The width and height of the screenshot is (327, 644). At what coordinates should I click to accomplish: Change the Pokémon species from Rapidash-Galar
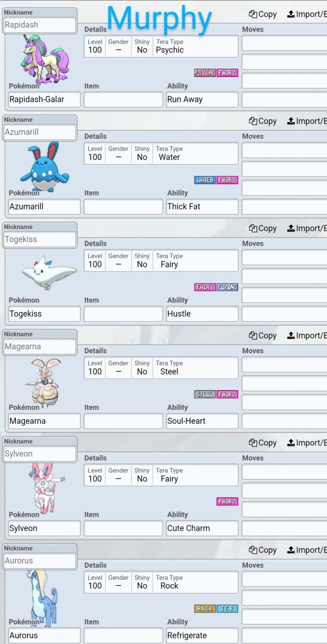(x=44, y=100)
